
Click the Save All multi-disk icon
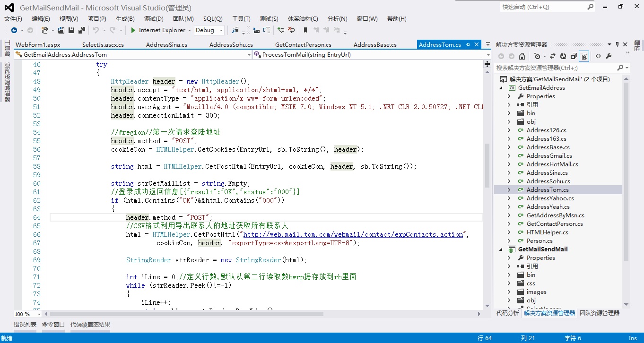tap(81, 30)
